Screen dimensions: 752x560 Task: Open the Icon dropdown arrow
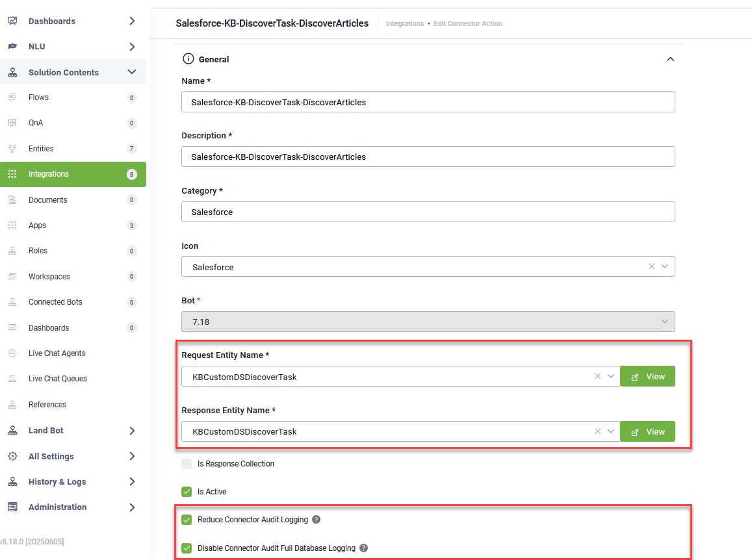pyautogui.click(x=665, y=266)
